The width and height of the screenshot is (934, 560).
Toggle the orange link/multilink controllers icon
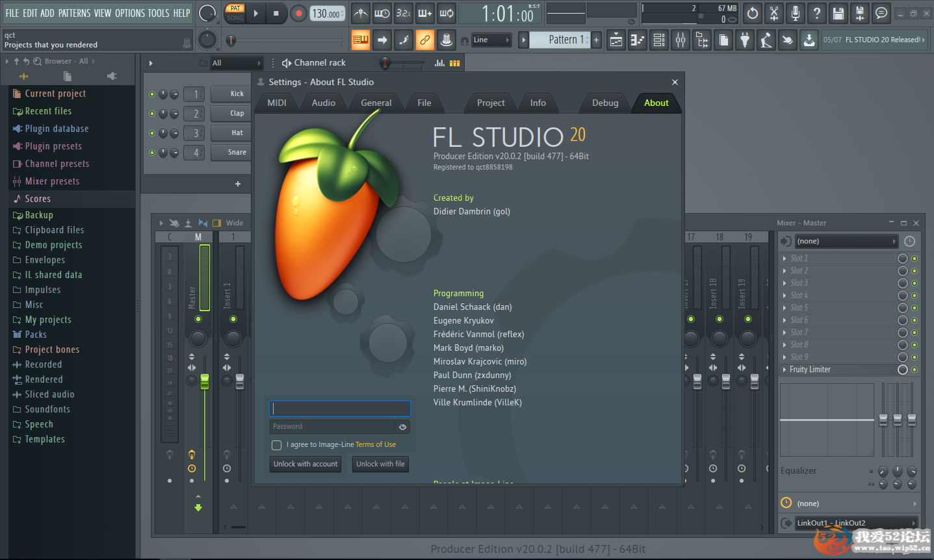pos(425,40)
